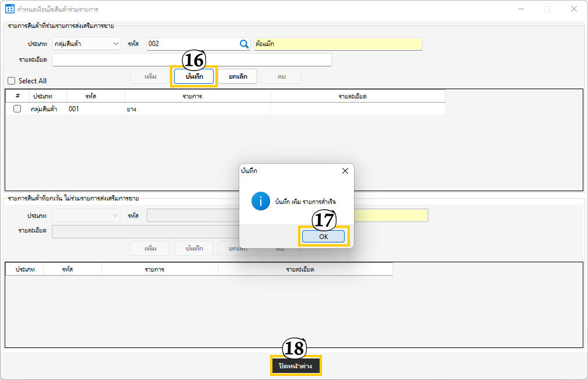Click the รหัส field containing 002

point(192,44)
